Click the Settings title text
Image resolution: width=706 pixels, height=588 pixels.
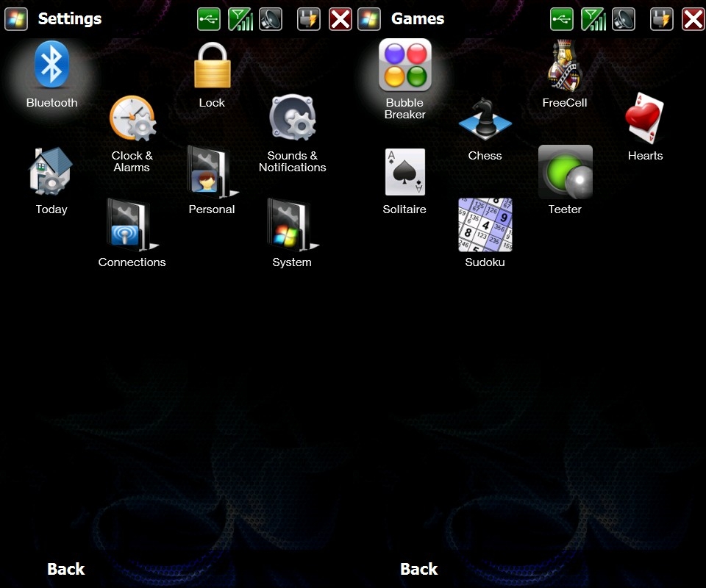[70, 19]
